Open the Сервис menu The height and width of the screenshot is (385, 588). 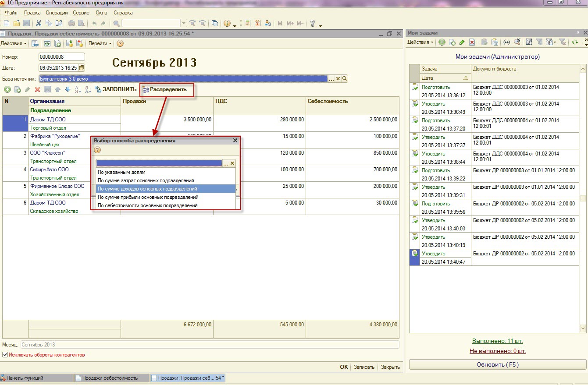point(80,13)
